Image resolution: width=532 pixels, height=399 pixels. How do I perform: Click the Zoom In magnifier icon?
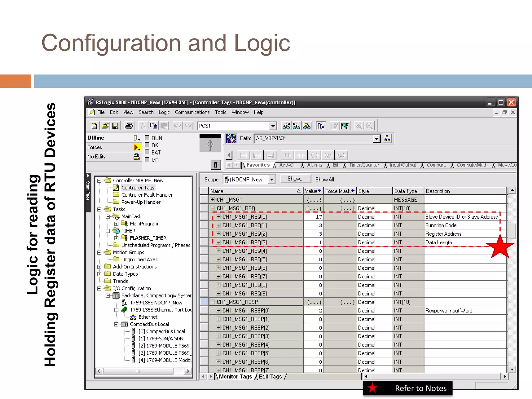[x=359, y=126]
